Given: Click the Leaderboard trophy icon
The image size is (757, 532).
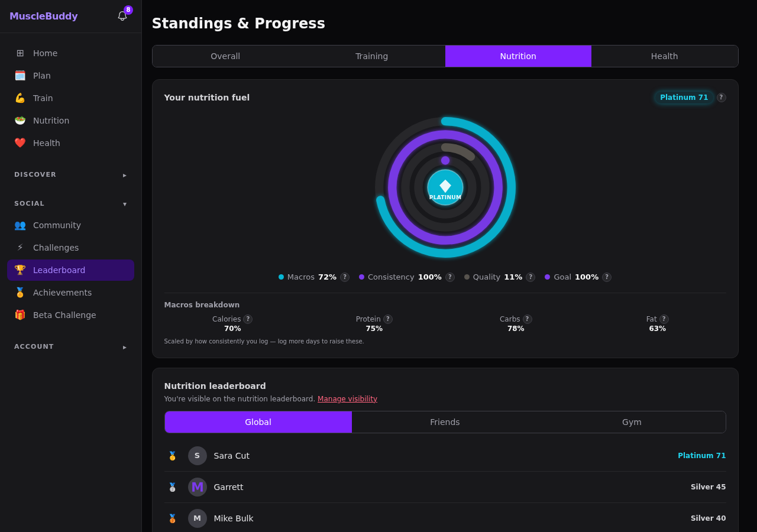Looking at the screenshot, I should (x=20, y=270).
